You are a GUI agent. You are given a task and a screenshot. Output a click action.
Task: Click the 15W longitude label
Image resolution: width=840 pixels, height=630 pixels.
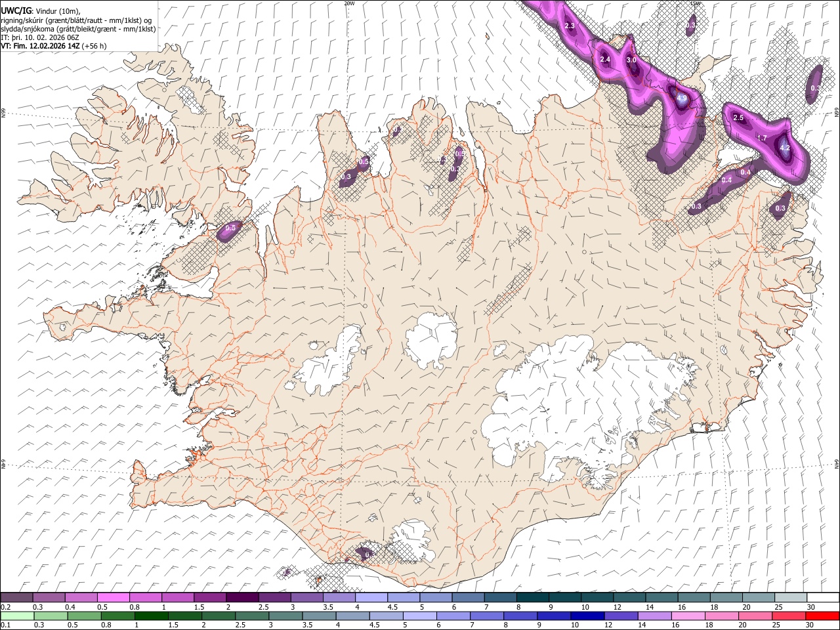pos(695,3)
